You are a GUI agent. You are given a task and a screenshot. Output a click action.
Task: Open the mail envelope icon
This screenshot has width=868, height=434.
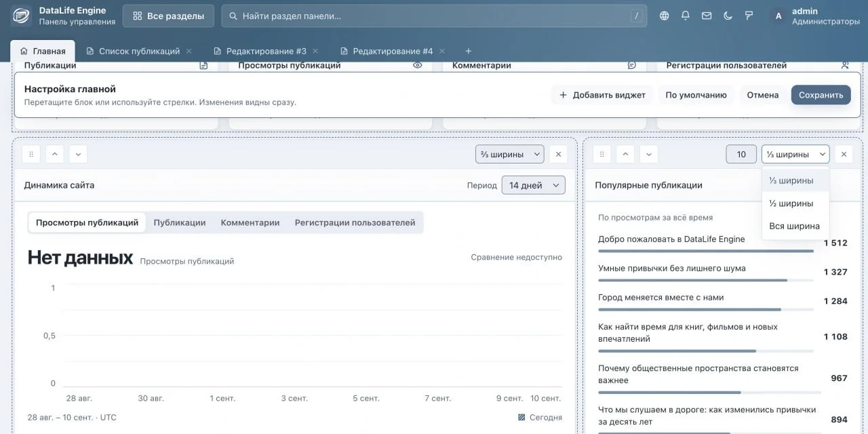707,16
